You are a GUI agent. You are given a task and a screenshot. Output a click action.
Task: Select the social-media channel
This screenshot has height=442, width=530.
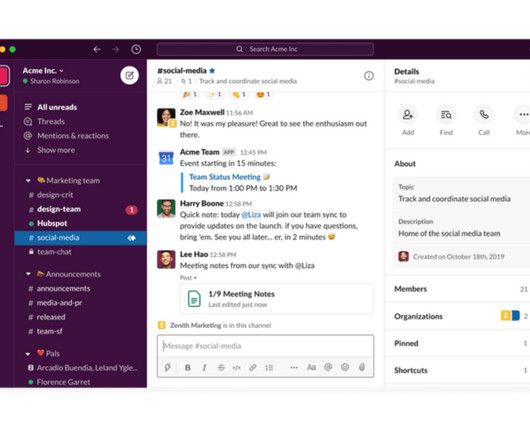coord(80,238)
